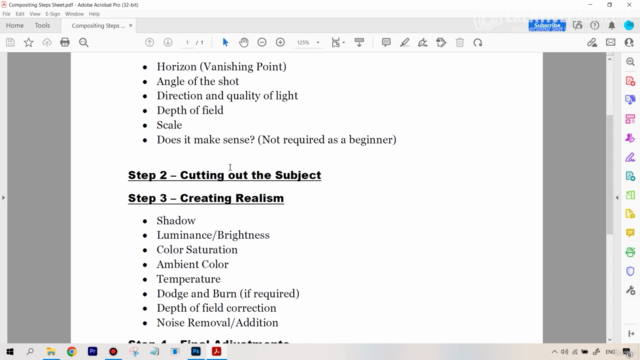
Task: Click the page number input field
Action: point(187,42)
